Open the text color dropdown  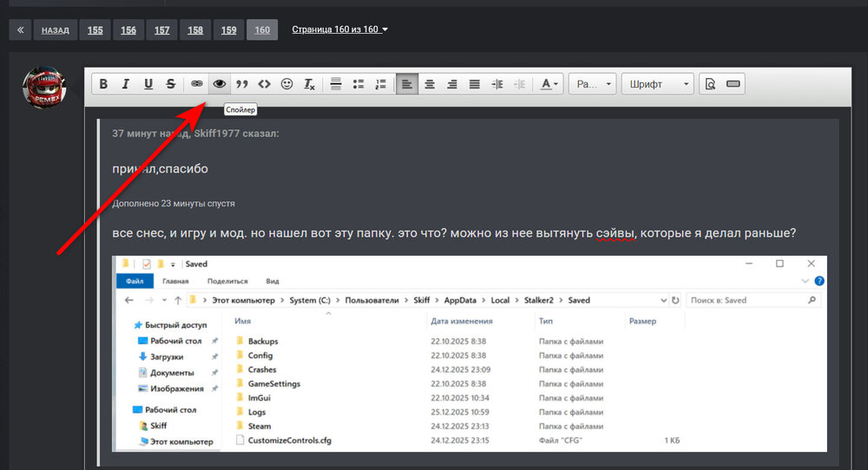549,84
